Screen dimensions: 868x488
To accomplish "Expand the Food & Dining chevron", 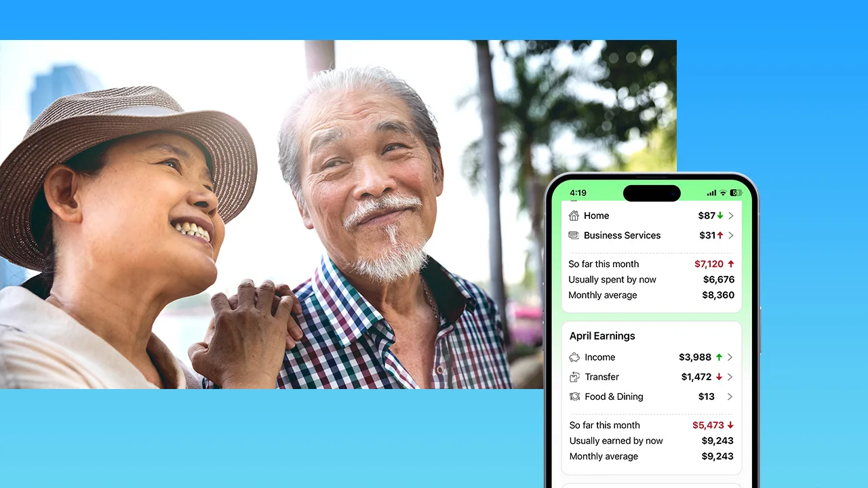I will 730,396.
